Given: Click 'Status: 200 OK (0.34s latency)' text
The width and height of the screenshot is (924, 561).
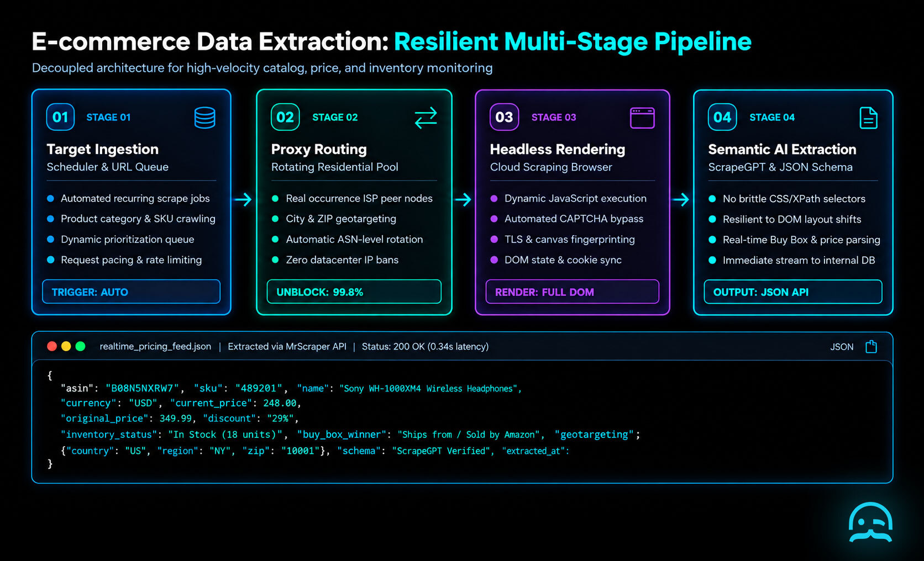Looking at the screenshot, I should [x=425, y=346].
